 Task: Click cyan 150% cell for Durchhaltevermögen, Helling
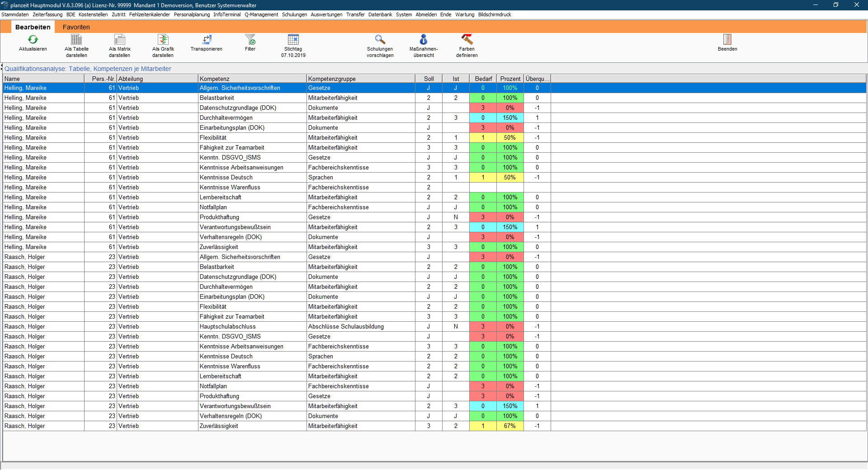510,118
